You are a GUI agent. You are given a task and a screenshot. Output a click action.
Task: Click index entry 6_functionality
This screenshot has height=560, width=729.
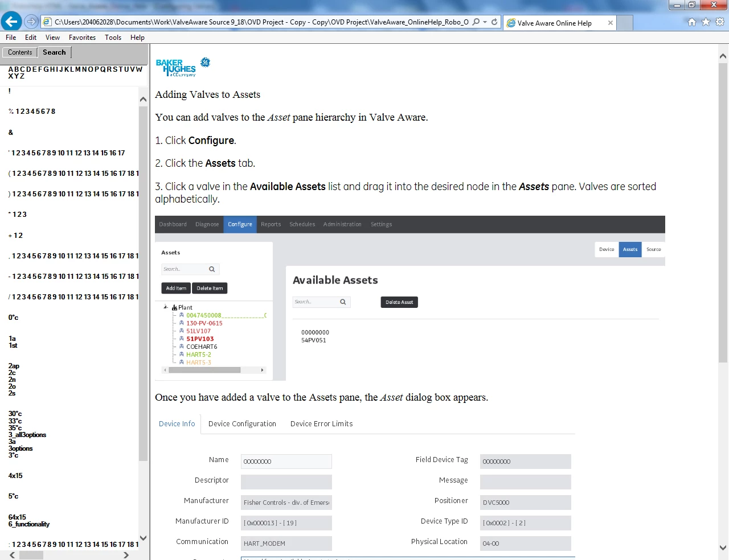[28, 524]
